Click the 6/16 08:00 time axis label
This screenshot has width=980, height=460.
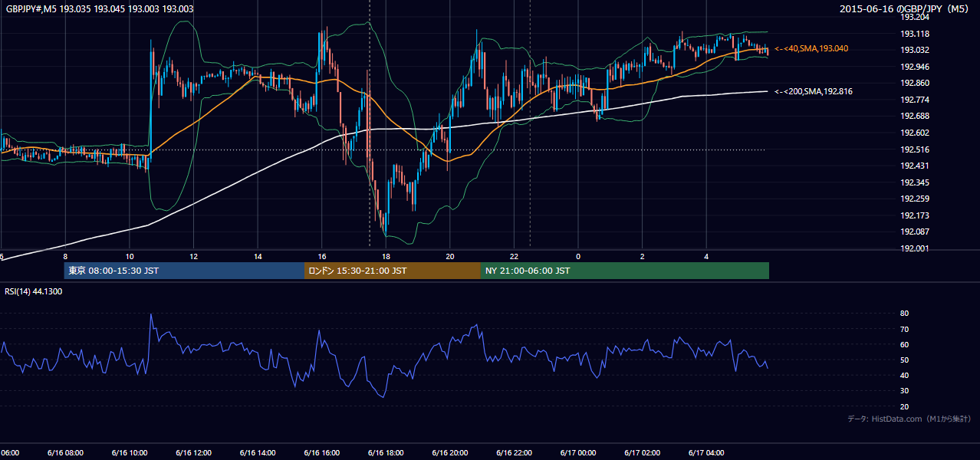coord(65,452)
